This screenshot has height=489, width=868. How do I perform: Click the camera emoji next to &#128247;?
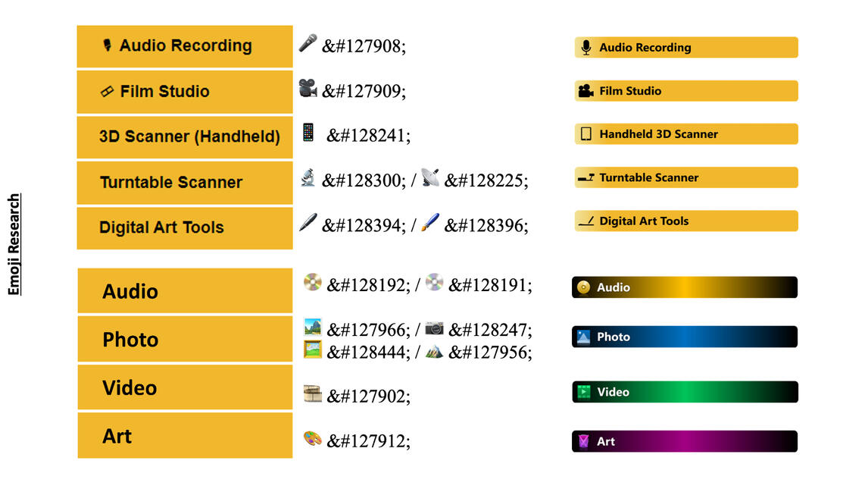point(434,328)
